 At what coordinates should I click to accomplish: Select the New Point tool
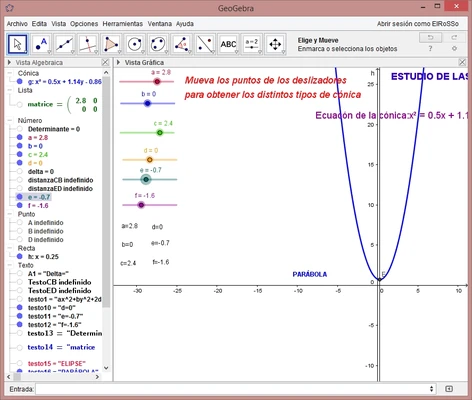[x=41, y=44]
